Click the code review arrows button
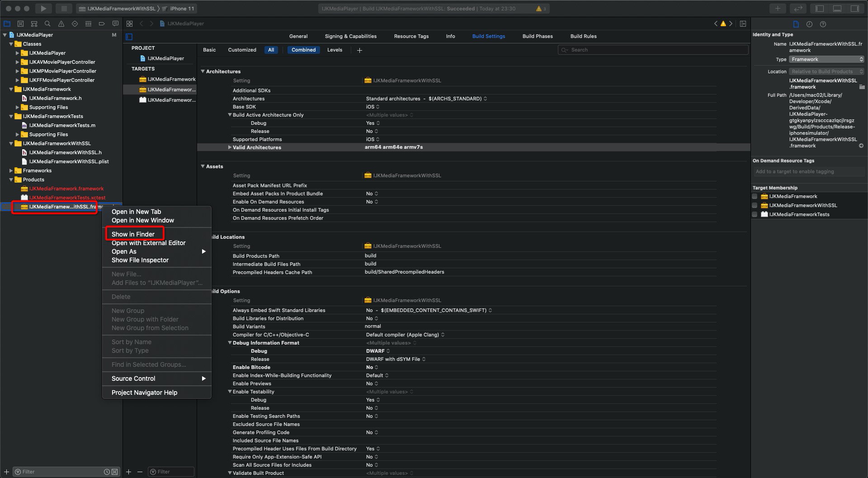 [798, 9]
